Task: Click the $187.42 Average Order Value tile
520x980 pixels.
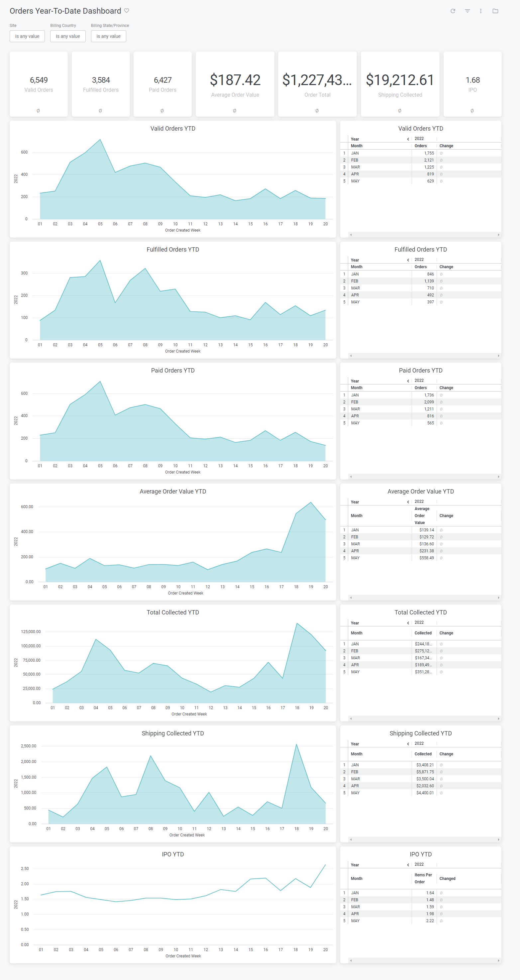Action: [235, 84]
